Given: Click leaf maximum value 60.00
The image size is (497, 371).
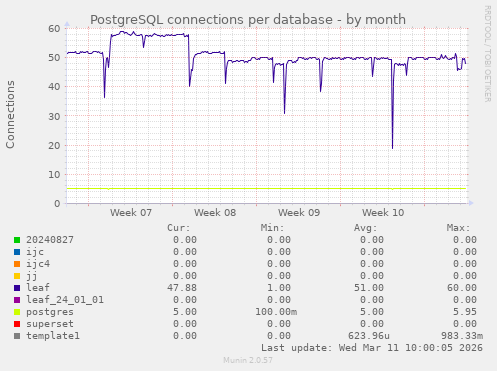Looking at the screenshot, I should (x=462, y=288).
